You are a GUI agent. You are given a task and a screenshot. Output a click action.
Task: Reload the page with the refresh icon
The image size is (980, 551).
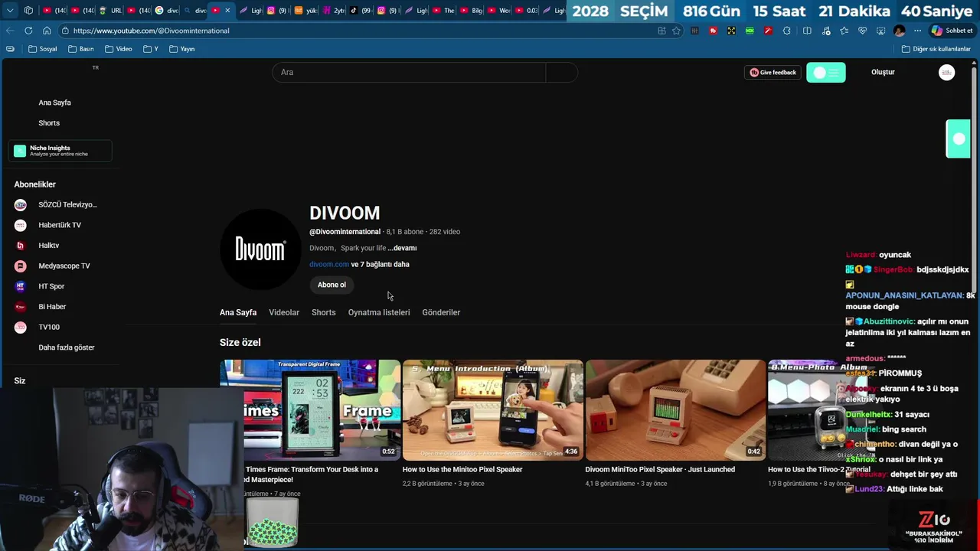pyautogui.click(x=28, y=31)
